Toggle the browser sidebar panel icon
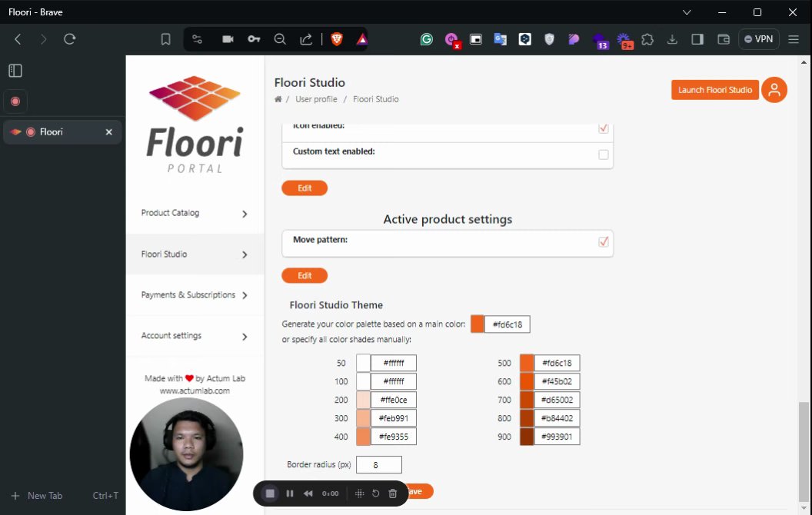The height and width of the screenshot is (515, 812). click(x=697, y=39)
